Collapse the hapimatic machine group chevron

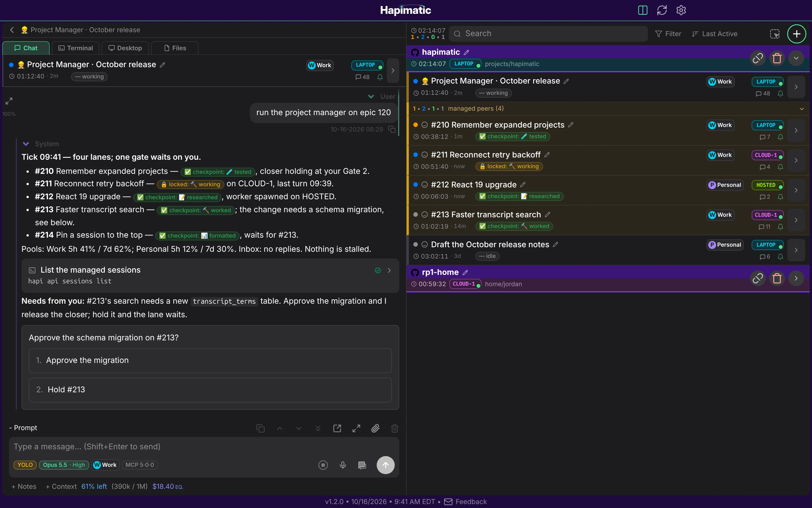coord(796,58)
